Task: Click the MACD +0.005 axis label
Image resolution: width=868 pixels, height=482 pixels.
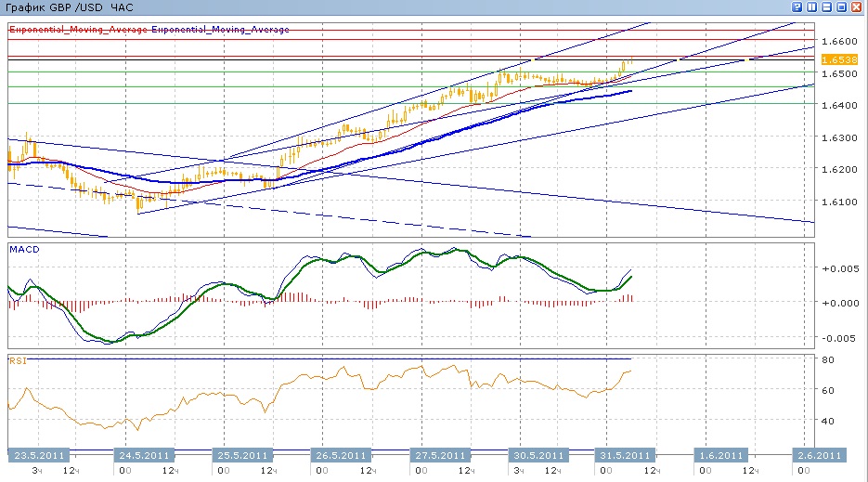Action: click(840, 268)
